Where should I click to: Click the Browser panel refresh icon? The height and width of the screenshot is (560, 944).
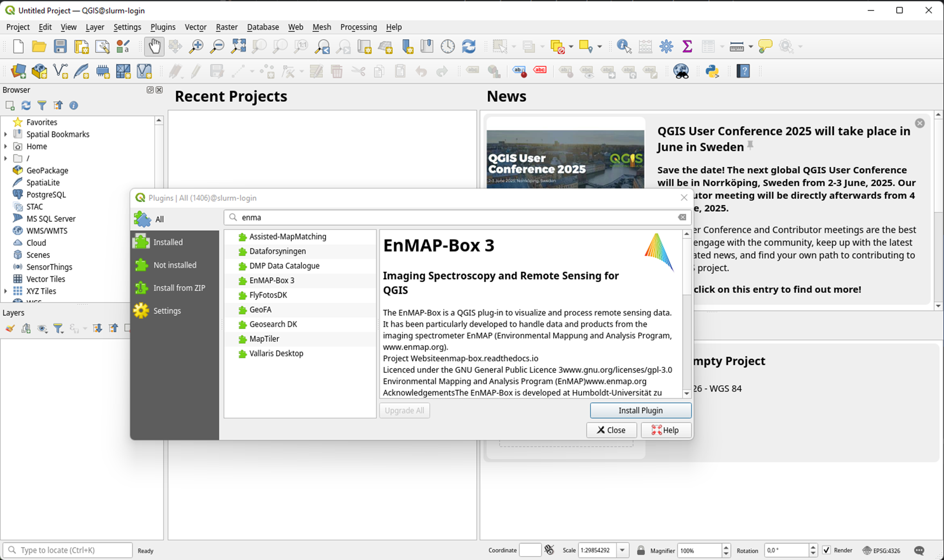pos(26,106)
